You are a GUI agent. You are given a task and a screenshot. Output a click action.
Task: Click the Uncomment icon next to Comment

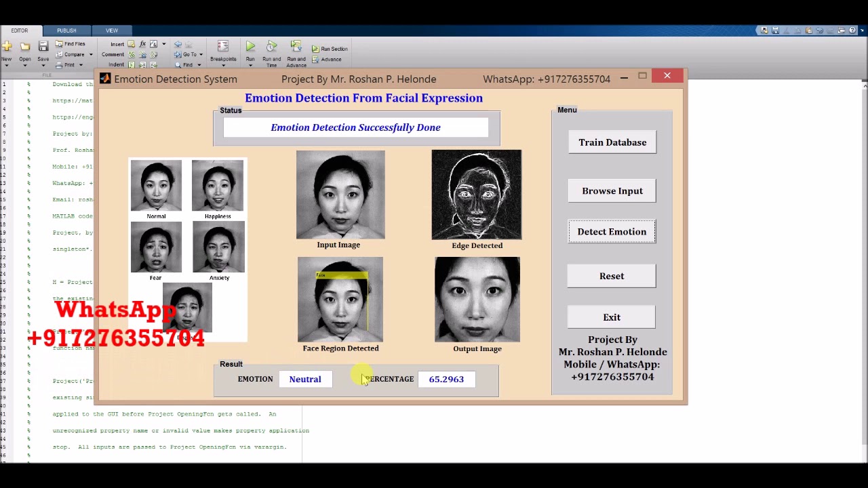[142, 54]
